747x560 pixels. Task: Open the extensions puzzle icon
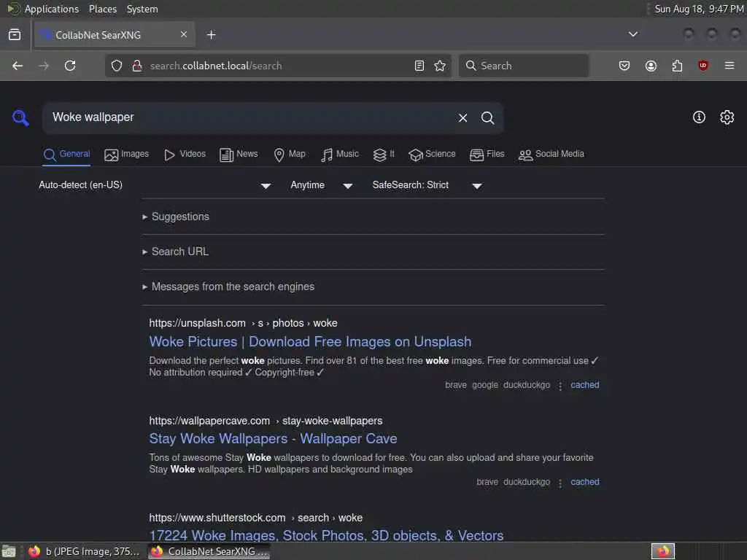[x=677, y=66]
